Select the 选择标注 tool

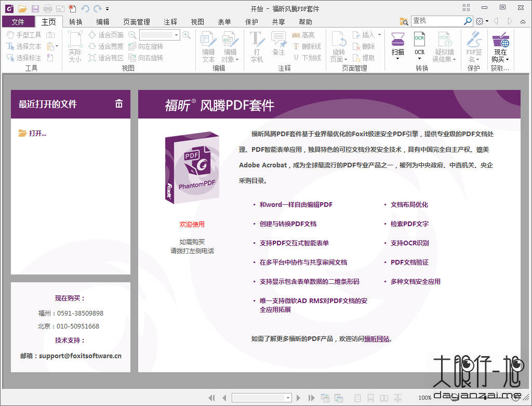(24, 58)
